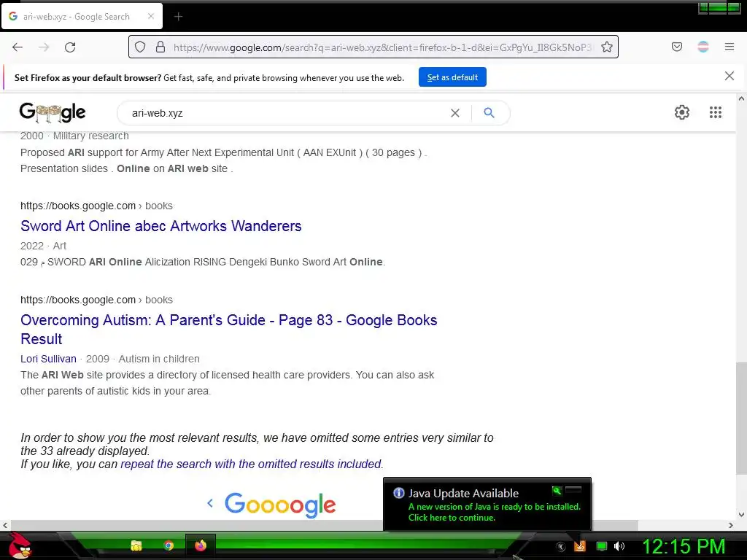The height and width of the screenshot is (560, 747).
Task: Bookmark this page with the star icon
Action: [x=606, y=47]
